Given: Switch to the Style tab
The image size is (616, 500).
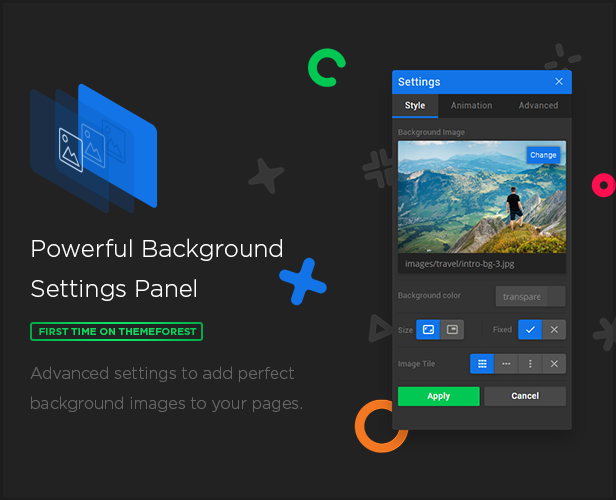Looking at the screenshot, I should click(x=415, y=106).
